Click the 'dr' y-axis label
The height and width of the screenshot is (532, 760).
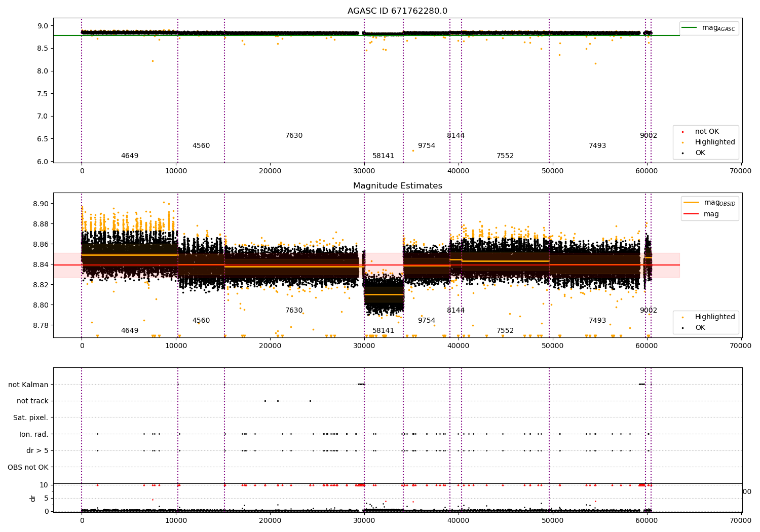(x=33, y=498)
